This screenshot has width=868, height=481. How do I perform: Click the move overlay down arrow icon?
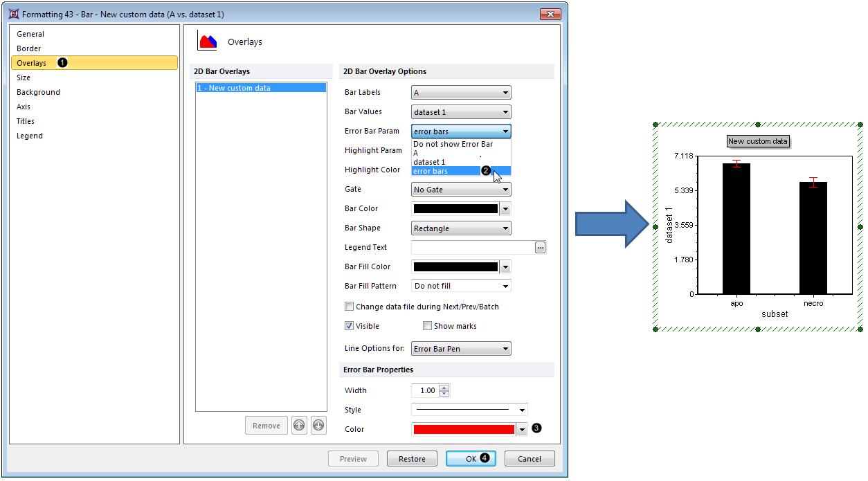coord(318,426)
